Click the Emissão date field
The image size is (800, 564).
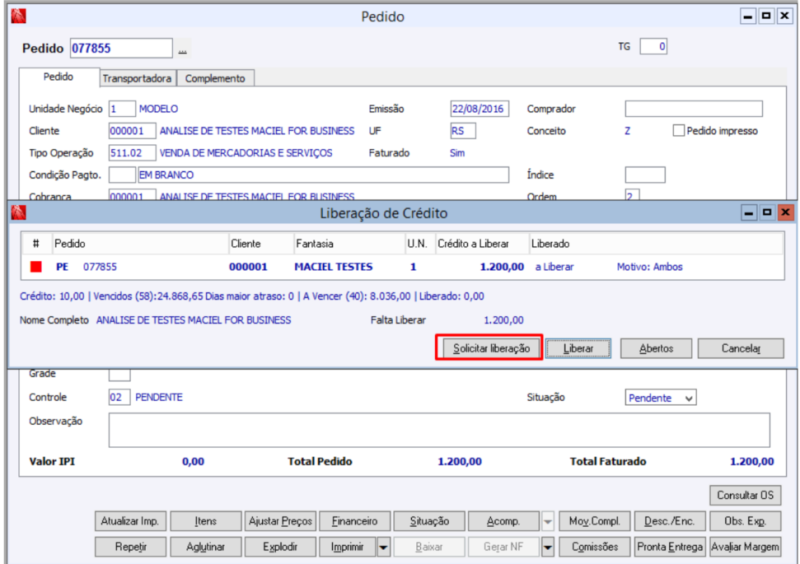coord(479,109)
